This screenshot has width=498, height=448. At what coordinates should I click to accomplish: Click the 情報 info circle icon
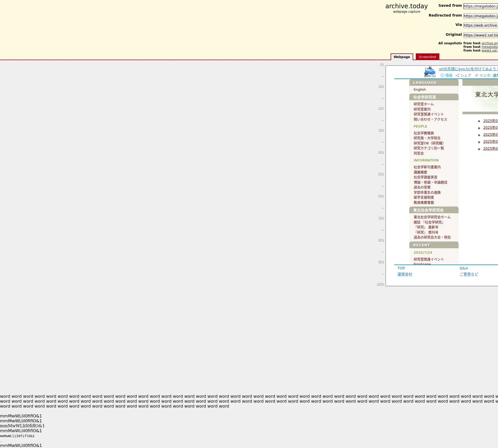pyautogui.click(x=442, y=75)
